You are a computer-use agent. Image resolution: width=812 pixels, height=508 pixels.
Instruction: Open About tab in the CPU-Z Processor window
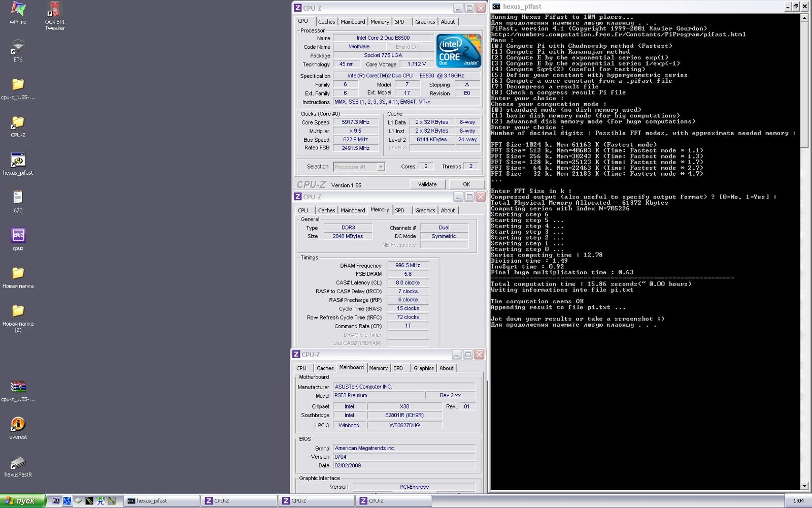coord(448,22)
